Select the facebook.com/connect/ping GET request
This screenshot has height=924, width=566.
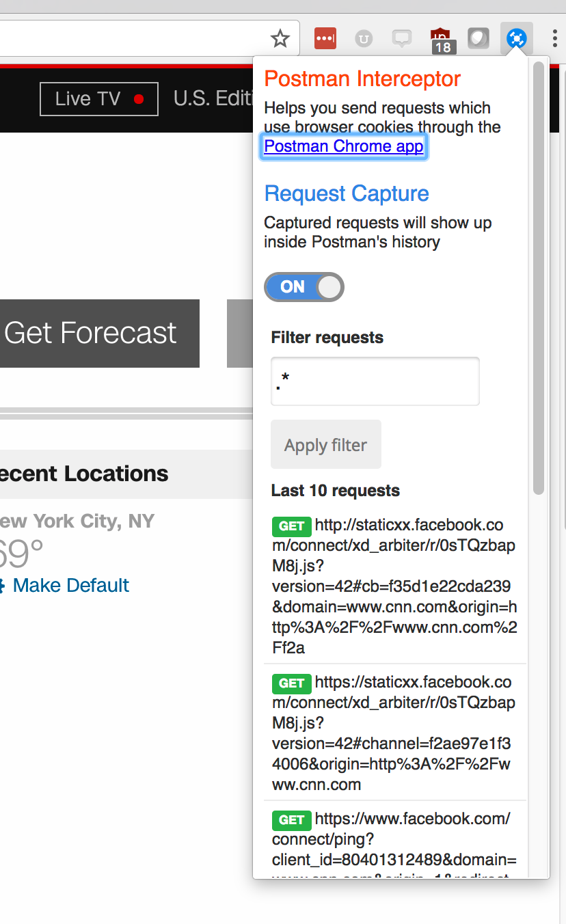tap(394, 839)
